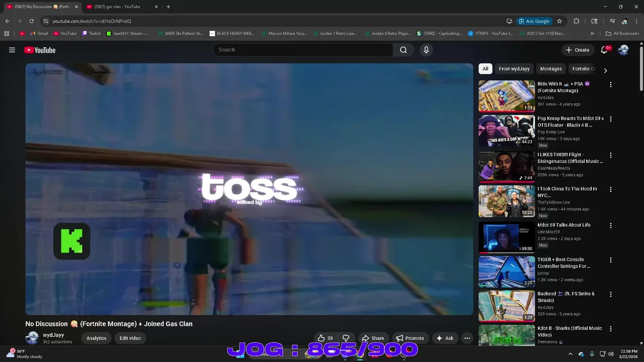
Task: Open the YTMP3 bookmark
Action: pyautogui.click(x=491, y=34)
